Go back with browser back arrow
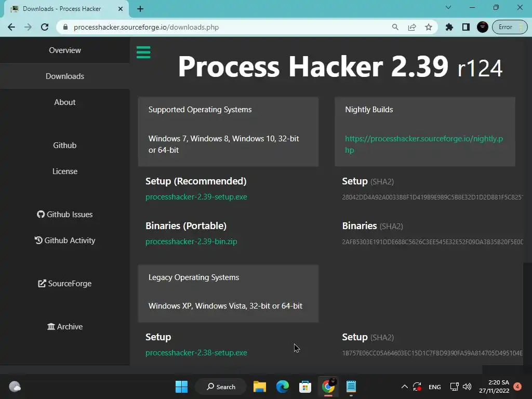 [x=11, y=27]
